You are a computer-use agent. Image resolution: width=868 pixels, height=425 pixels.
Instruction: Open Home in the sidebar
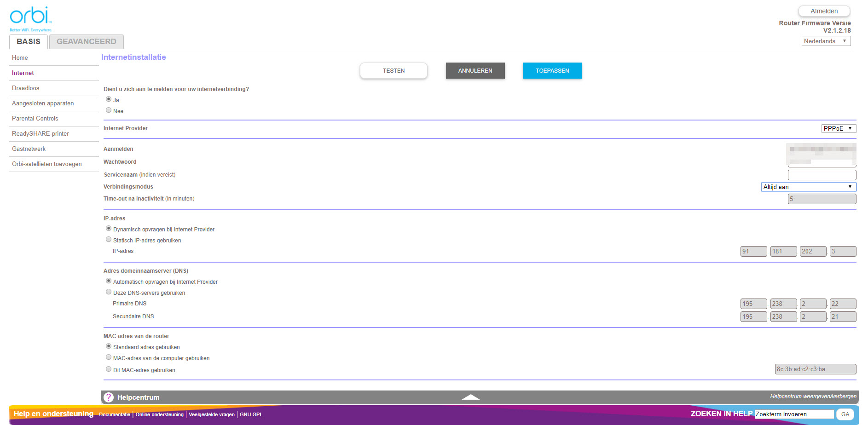click(20, 58)
